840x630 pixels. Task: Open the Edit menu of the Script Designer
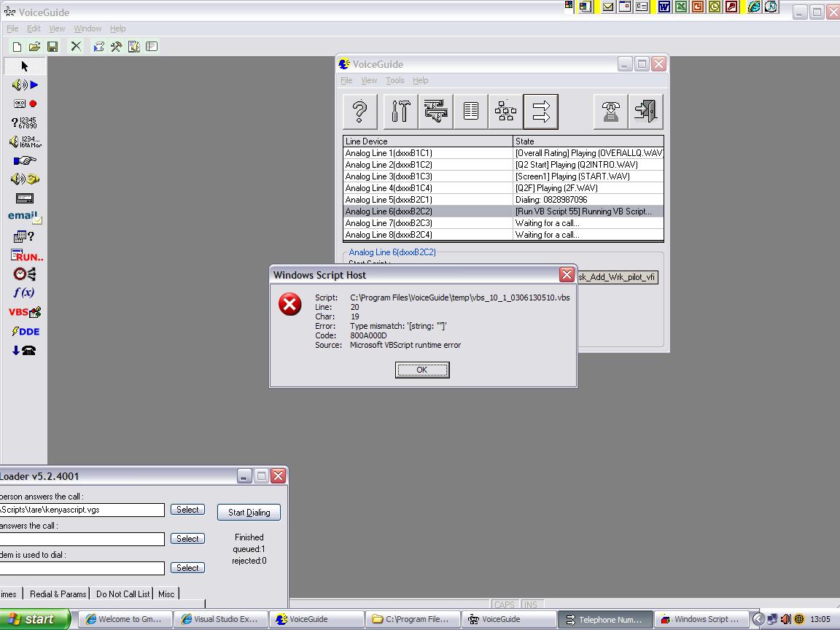34,28
